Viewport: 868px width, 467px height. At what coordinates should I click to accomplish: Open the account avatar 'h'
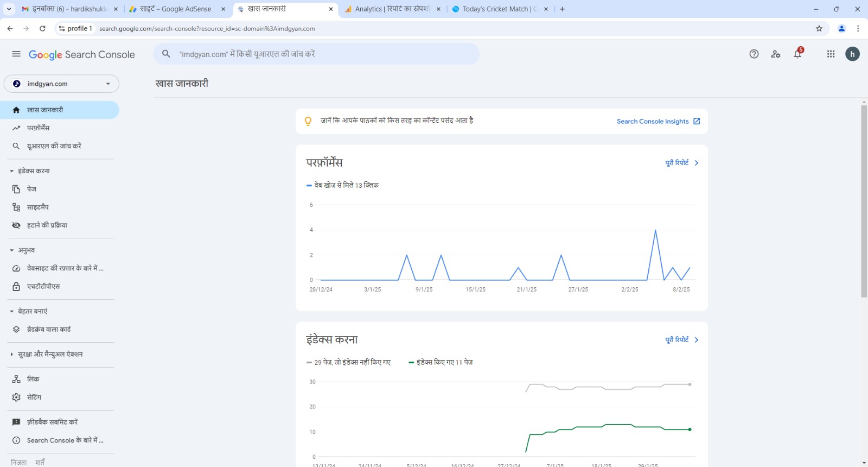[x=852, y=54]
